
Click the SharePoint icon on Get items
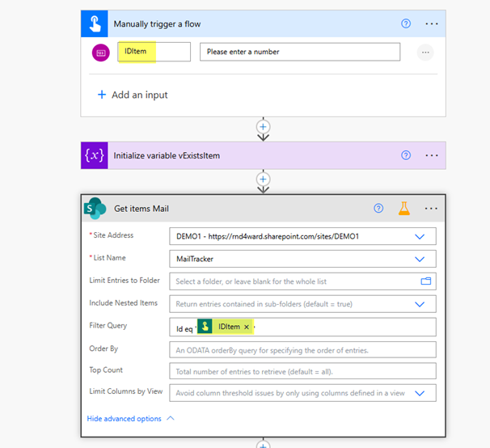[95, 209]
